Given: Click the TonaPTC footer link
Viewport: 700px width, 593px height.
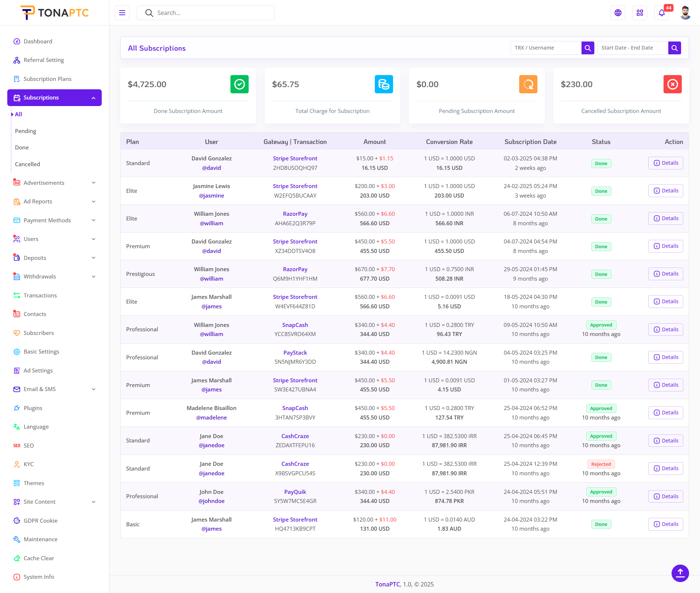Looking at the screenshot, I should tap(388, 584).
